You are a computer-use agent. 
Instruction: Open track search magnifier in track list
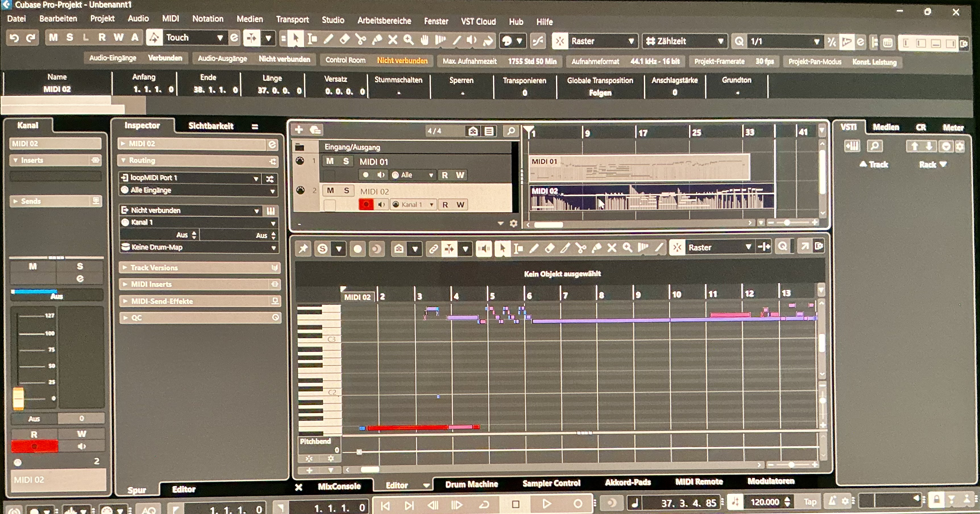[x=511, y=131]
